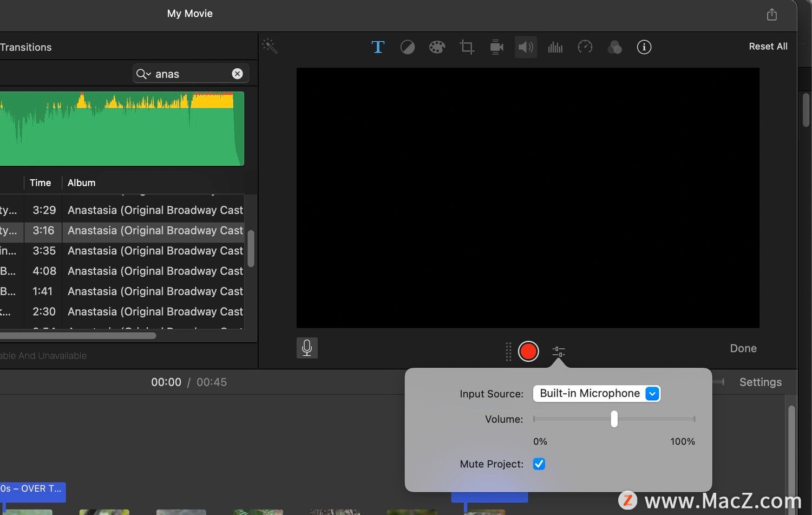Click the magic wand auto-enhance icon

tap(270, 46)
